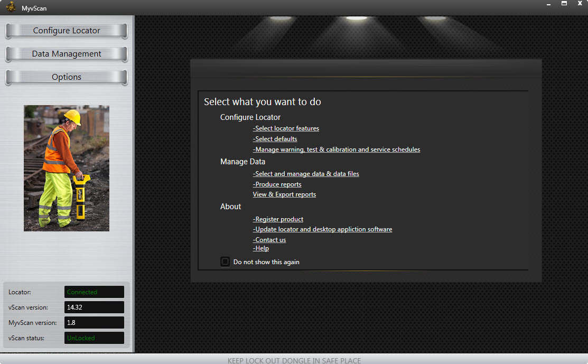Click Update locator and desktop application software
The image size is (588, 364).
click(322, 229)
